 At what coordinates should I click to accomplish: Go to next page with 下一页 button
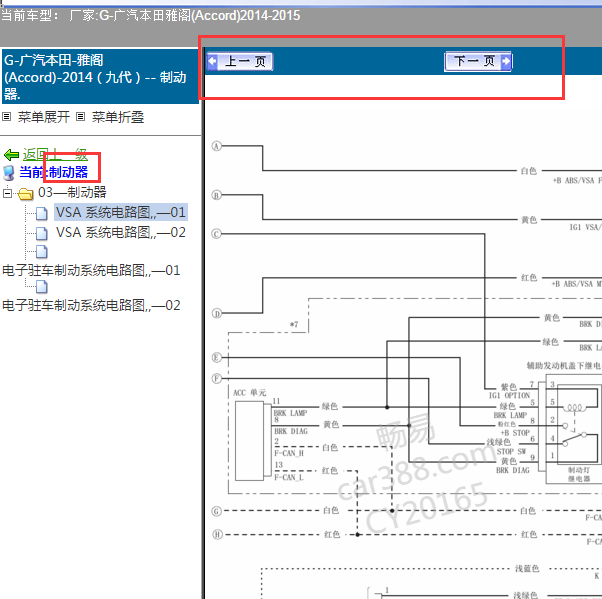(x=478, y=61)
